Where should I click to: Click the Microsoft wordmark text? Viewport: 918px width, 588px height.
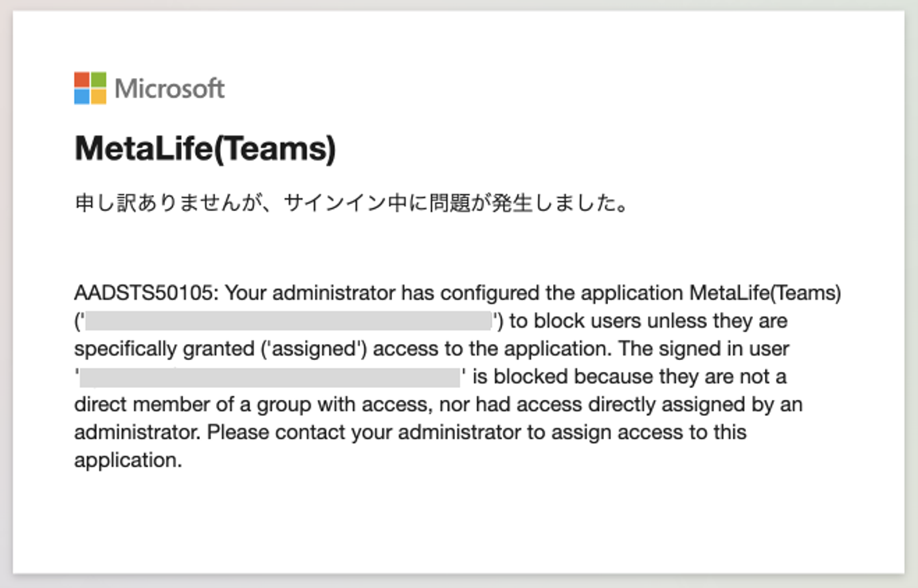170,88
